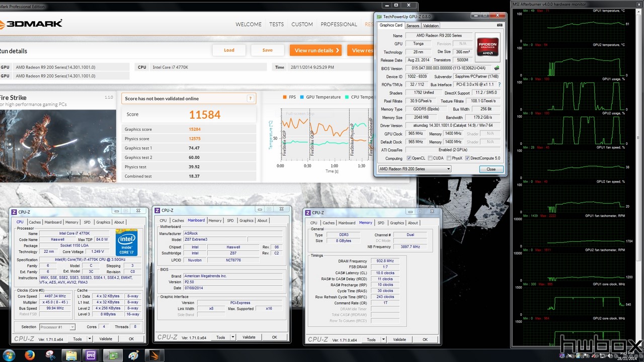Click Close button in GPU-Z
Image resolution: width=644 pixels, height=362 pixels.
pos(491,169)
